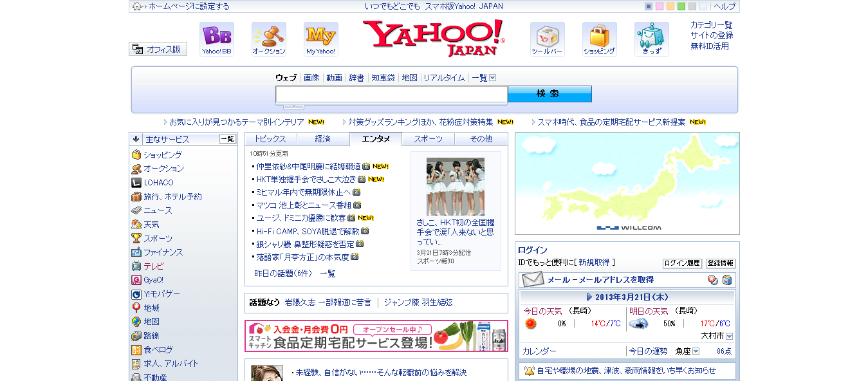Image resolution: width=868 pixels, height=381 pixels.
Task: Open 食べログ in the sidebar
Action: [158, 350]
